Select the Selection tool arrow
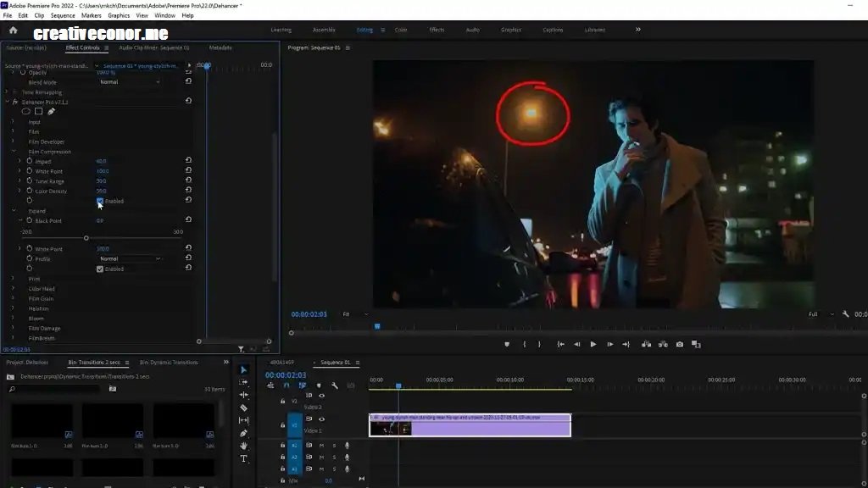Image resolution: width=868 pixels, height=488 pixels. (x=243, y=369)
